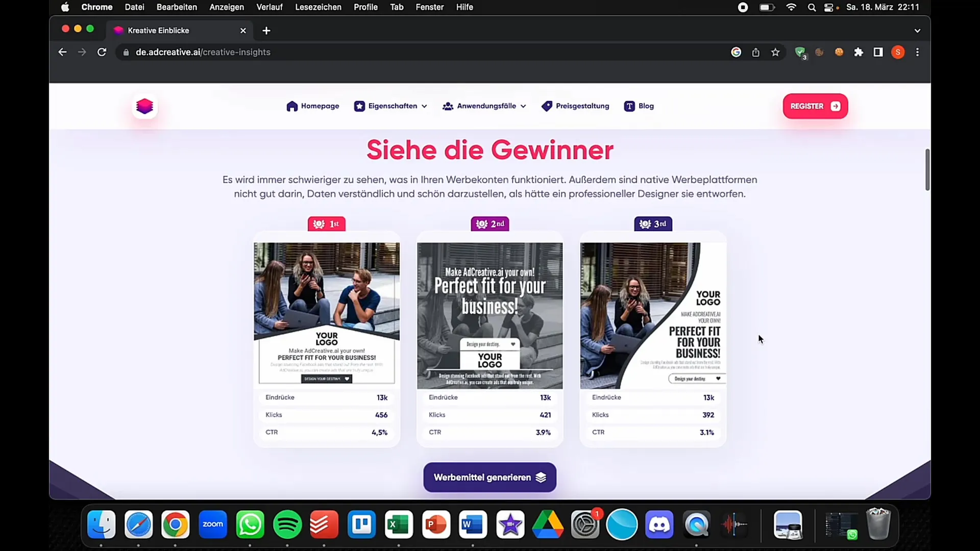Open the Chrome three-dot menu

[917, 52]
